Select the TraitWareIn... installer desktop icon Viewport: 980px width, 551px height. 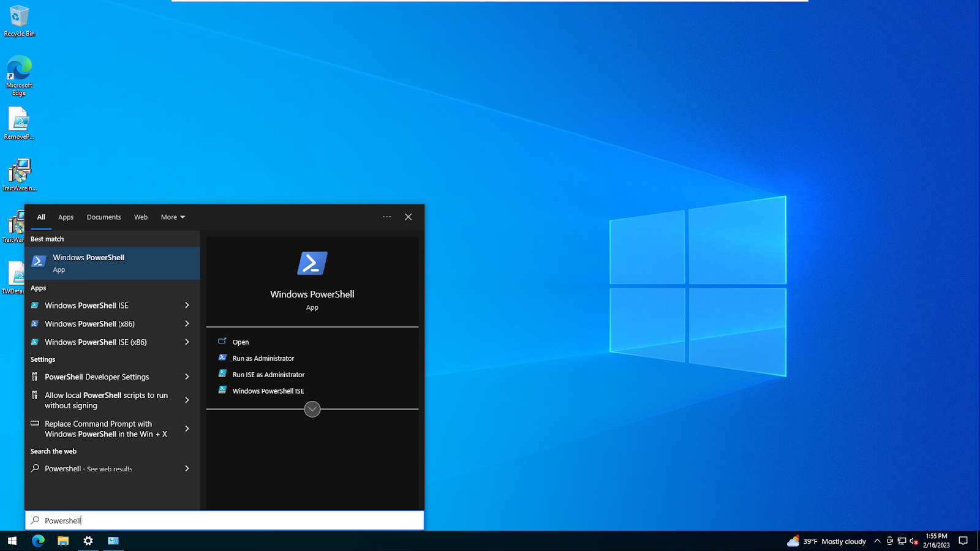pos(19,174)
